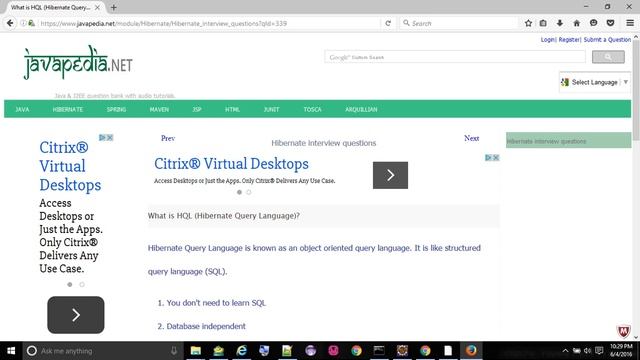Image resolution: width=640 pixels, height=360 pixels.
Task: Click the Cortana microphone icon
Action: click(x=174, y=351)
